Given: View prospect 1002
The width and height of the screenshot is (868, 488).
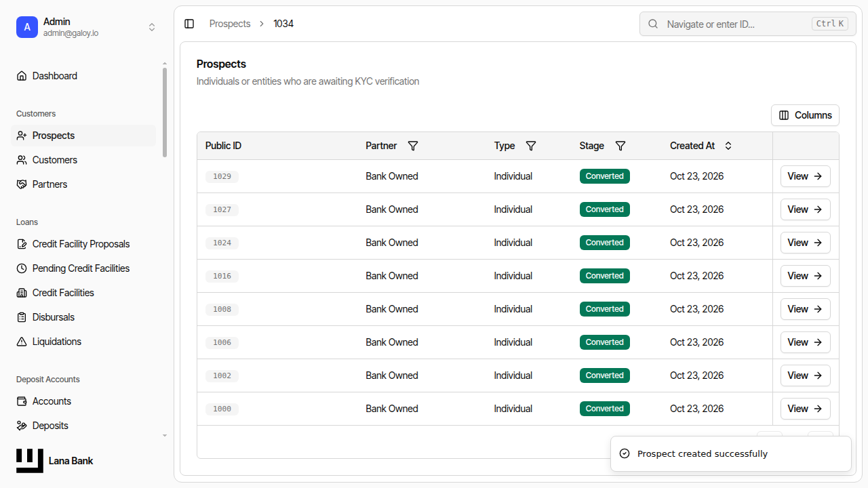Looking at the screenshot, I should pyautogui.click(x=805, y=375).
